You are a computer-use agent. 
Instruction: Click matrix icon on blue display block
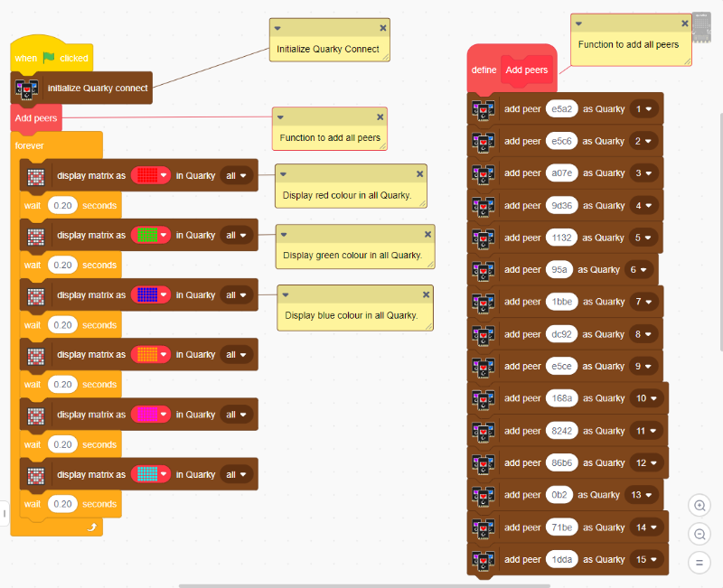(x=36, y=296)
